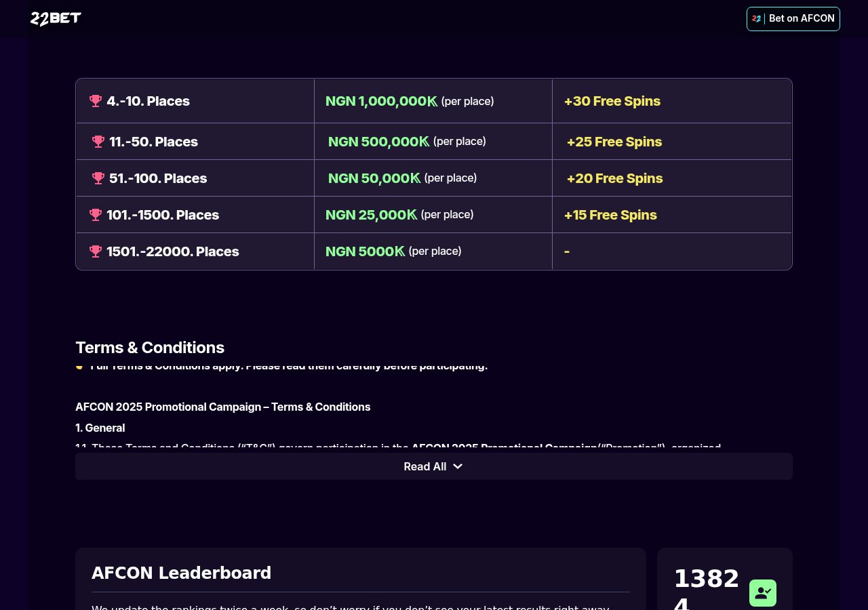Expand terms with Read All button
The height and width of the screenshot is (610, 868).
(434, 466)
